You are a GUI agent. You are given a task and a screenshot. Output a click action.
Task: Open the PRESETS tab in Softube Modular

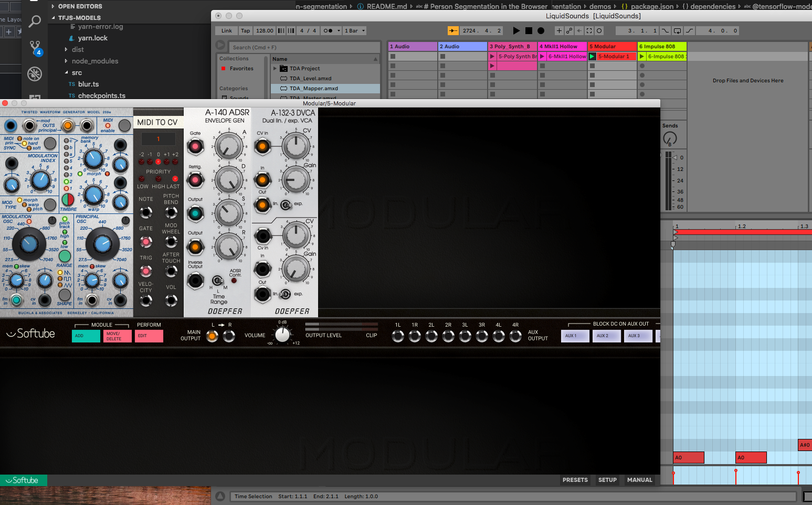(x=575, y=480)
